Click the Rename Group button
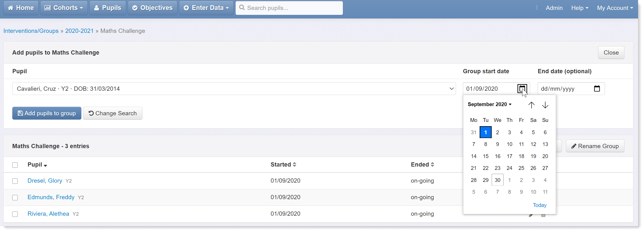644x232 pixels. [595, 146]
